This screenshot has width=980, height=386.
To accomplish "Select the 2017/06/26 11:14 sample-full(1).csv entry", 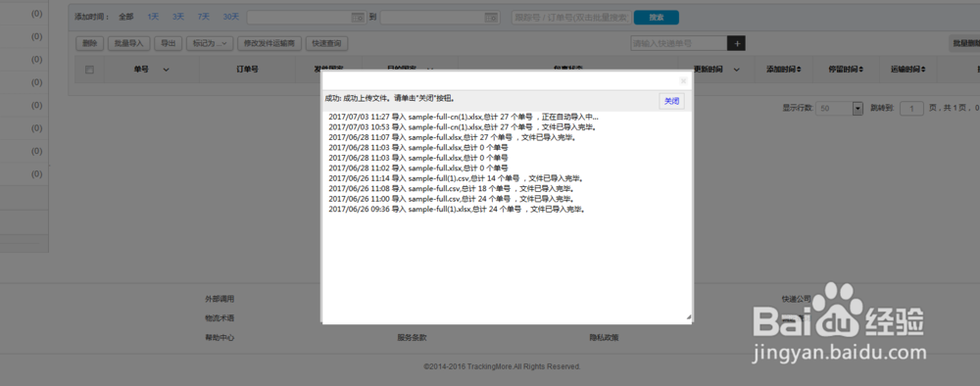I will [457, 178].
